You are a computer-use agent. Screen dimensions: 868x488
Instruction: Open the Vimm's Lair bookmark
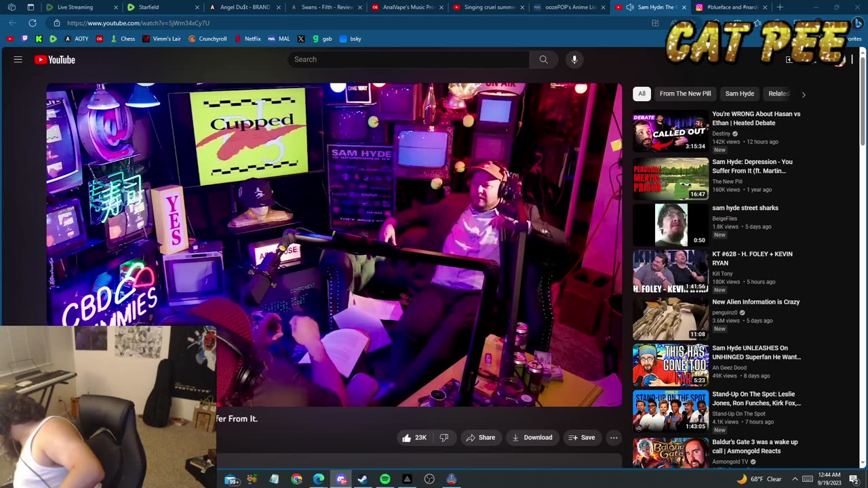tap(161, 39)
